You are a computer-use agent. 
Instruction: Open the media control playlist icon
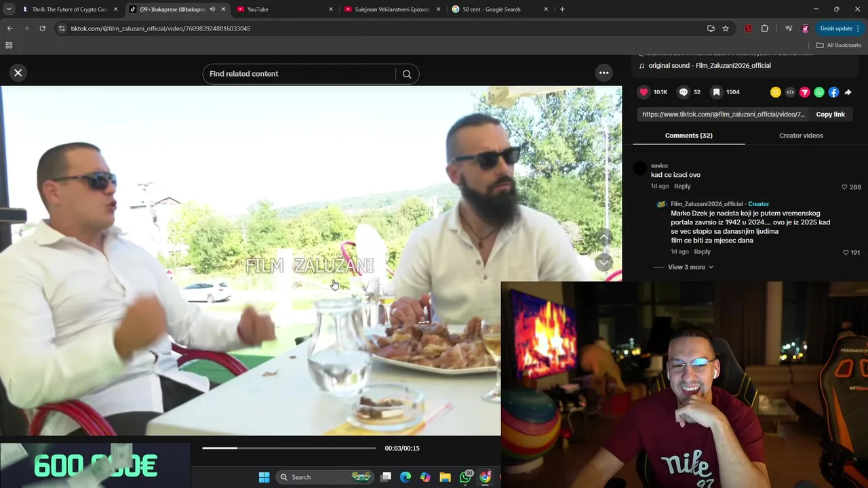click(789, 28)
